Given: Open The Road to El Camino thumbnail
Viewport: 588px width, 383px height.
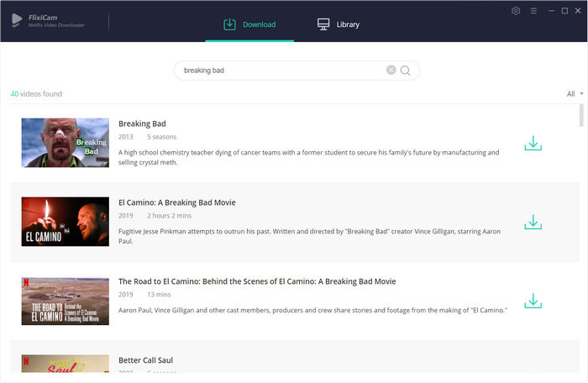Looking at the screenshot, I should tap(66, 302).
